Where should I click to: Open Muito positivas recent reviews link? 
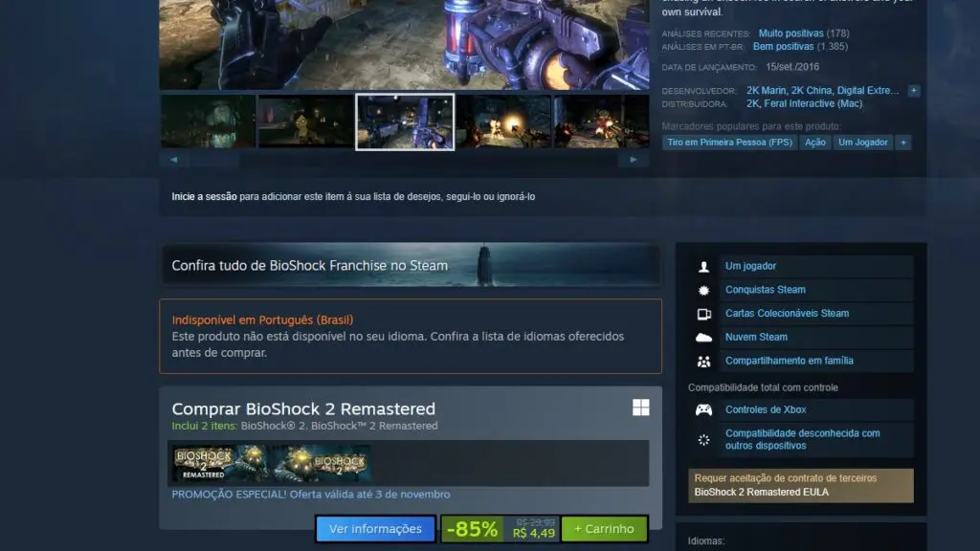[x=791, y=33]
